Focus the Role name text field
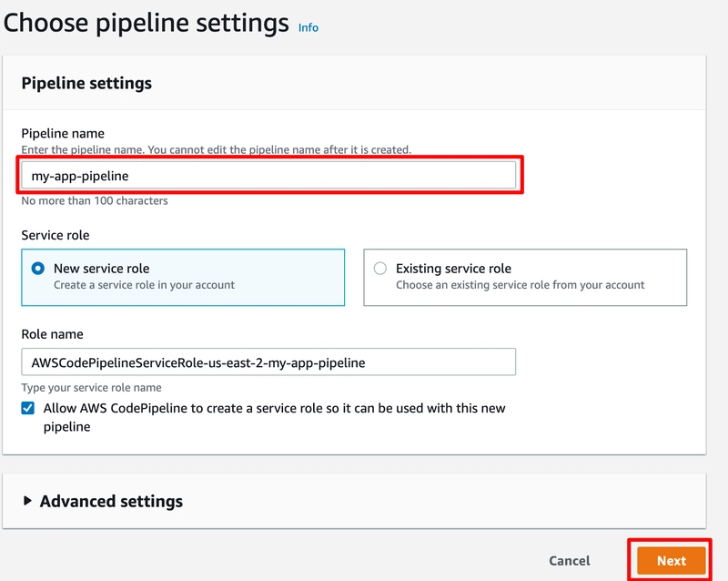The image size is (728, 581). (x=268, y=362)
